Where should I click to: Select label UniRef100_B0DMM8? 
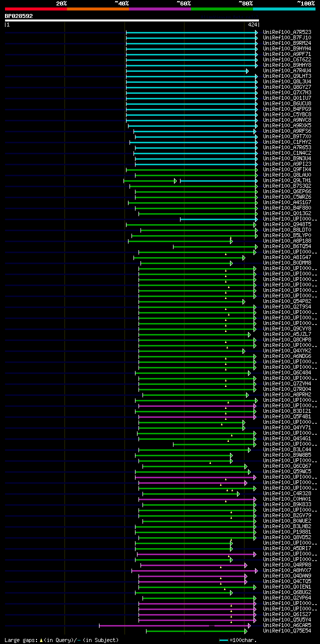click(x=287, y=263)
